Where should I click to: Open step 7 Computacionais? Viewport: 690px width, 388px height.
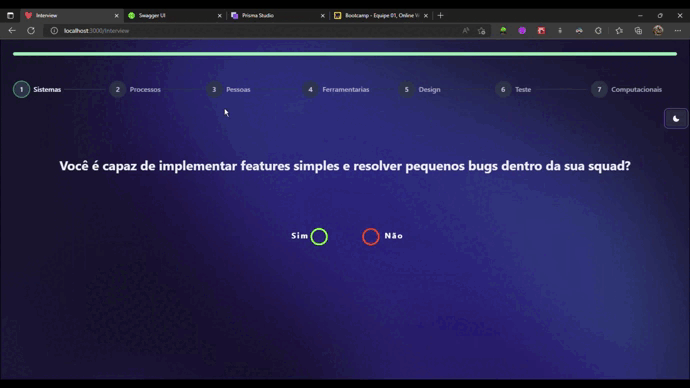[626, 89]
